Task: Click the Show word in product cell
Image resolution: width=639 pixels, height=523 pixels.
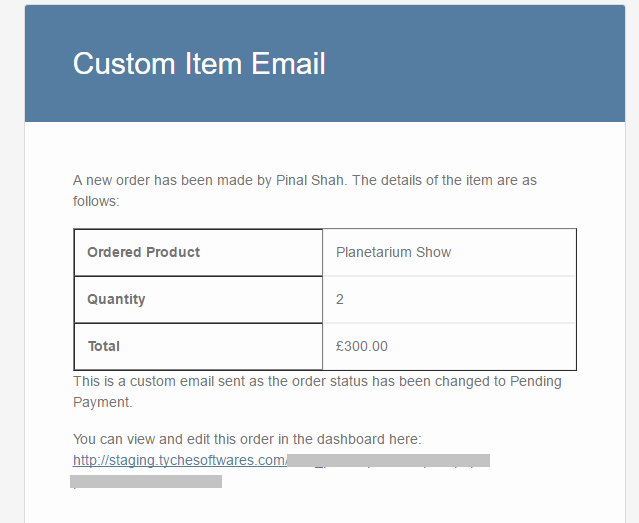Action: pos(433,252)
